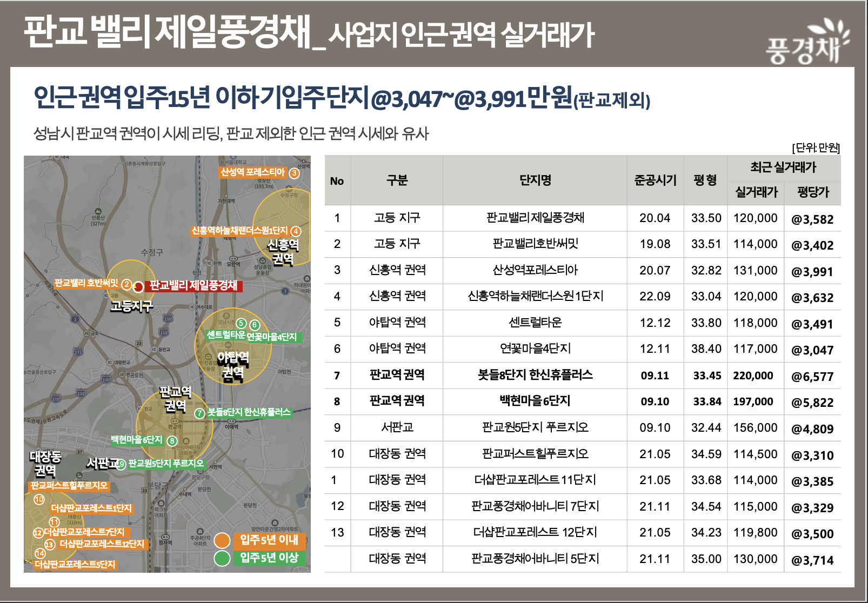Click the 야탑역 권역 label on the map

point(233,366)
